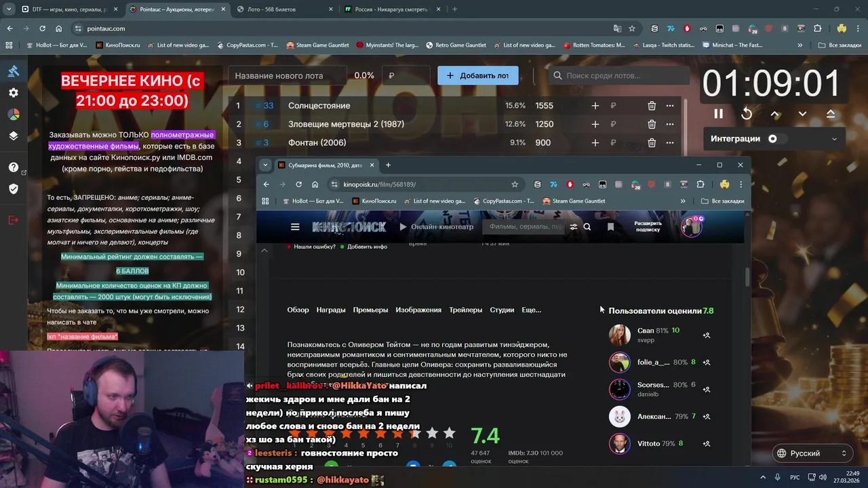Open Премьеры tab on film page
Image resolution: width=868 pixels, height=488 pixels.
click(370, 310)
